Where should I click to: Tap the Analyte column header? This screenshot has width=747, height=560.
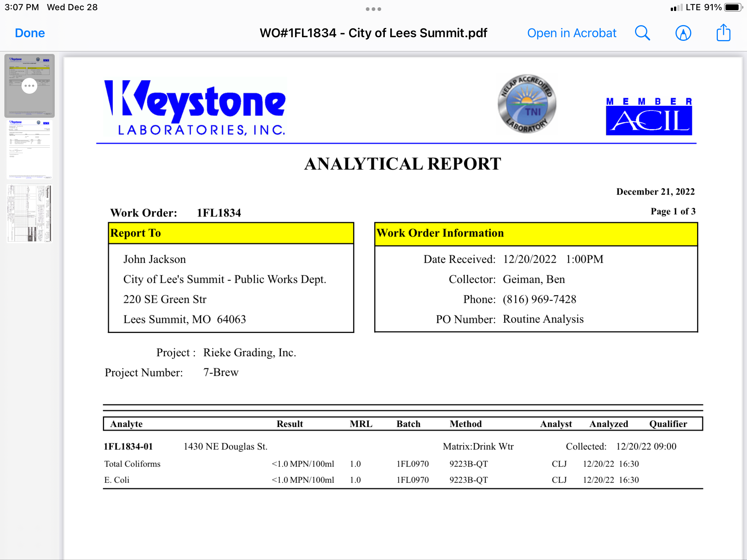tap(126, 424)
